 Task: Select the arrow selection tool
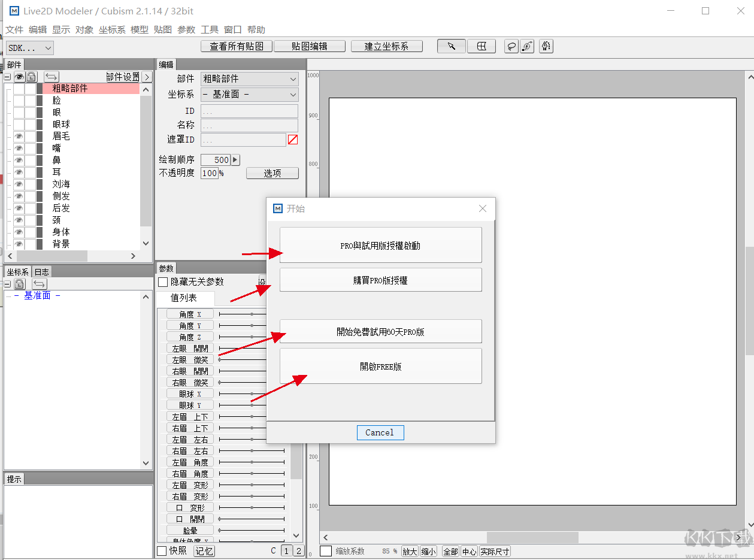(x=452, y=46)
